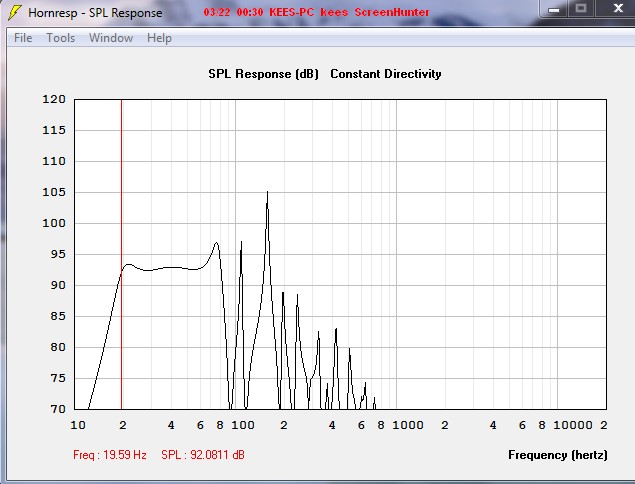Click the 105 value on the dB axis
This screenshot has width=635, height=484.
(x=54, y=192)
